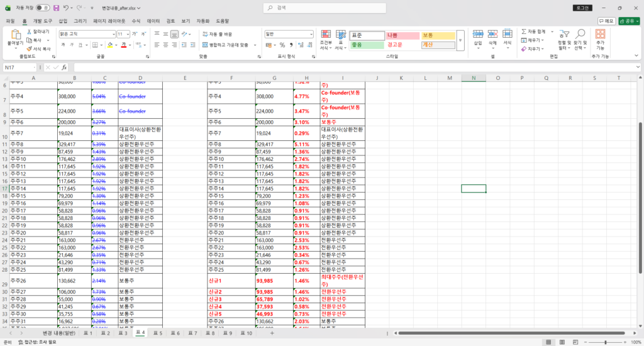The image size is (644, 346).
Task: Click the Share (공유) button
Action: (629, 21)
